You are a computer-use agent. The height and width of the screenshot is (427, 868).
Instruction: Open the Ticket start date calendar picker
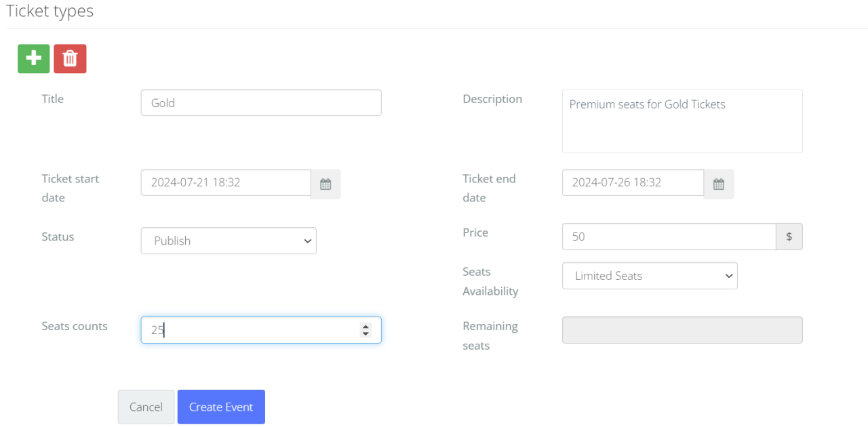coord(325,184)
